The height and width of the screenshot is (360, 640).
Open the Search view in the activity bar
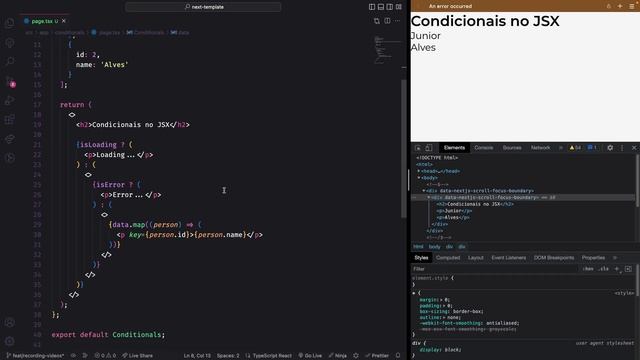point(10,62)
